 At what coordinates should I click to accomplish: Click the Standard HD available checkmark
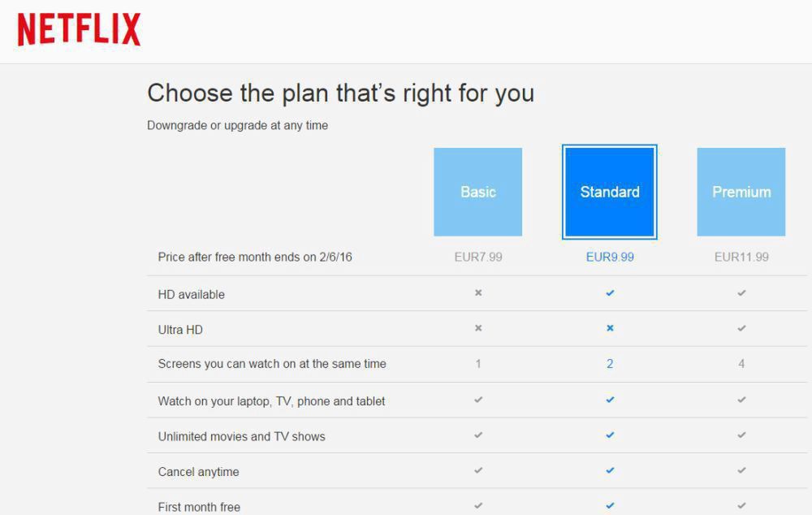610,292
